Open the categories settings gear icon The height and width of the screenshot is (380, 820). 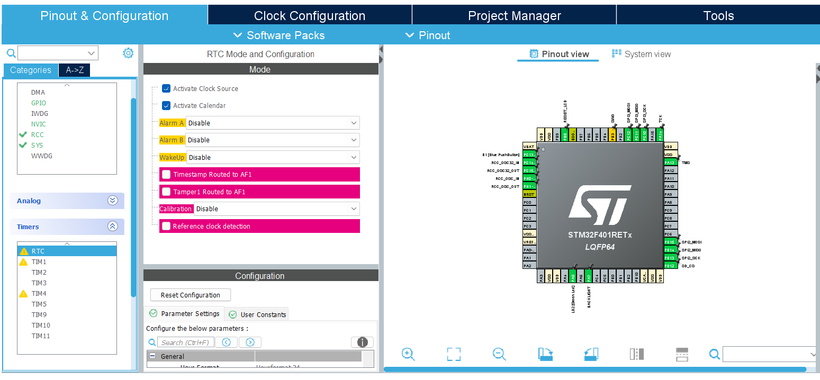pos(128,53)
